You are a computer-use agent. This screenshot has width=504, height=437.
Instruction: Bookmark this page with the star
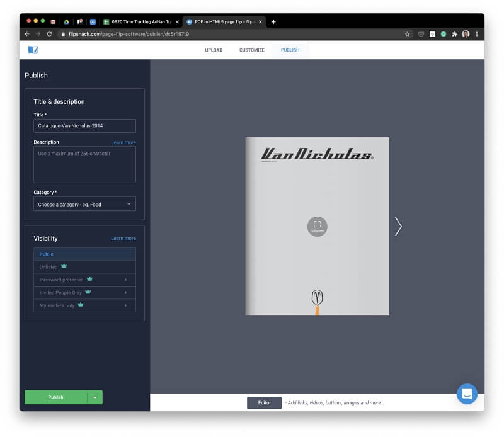click(x=407, y=34)
